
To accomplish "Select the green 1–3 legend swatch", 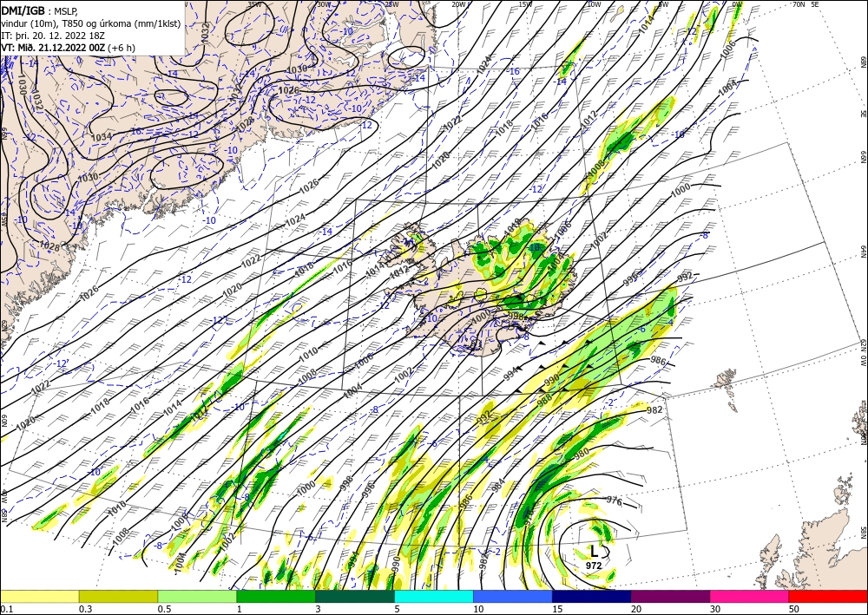I will pos(276,596).
